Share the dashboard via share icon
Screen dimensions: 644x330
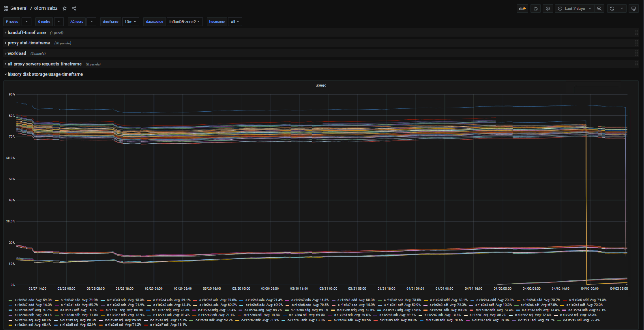(74, 9)
